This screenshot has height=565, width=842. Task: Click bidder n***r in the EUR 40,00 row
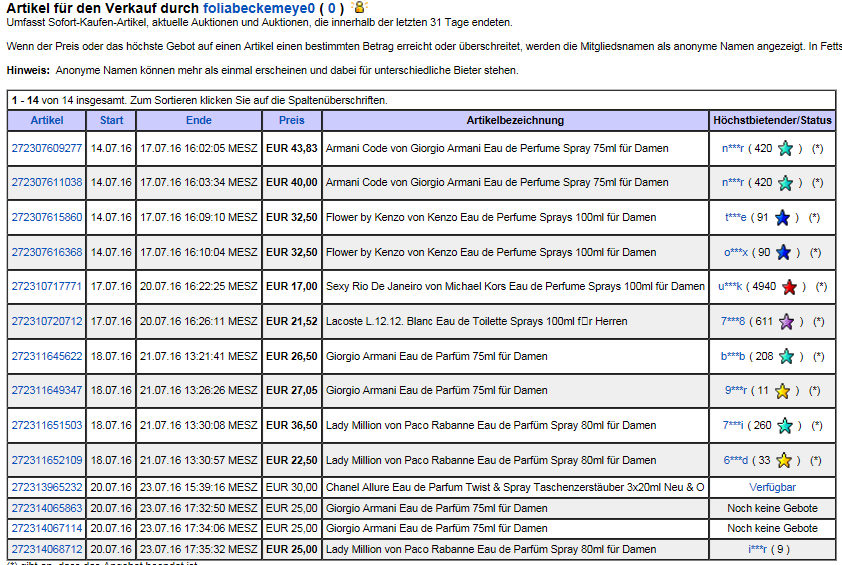733,183
